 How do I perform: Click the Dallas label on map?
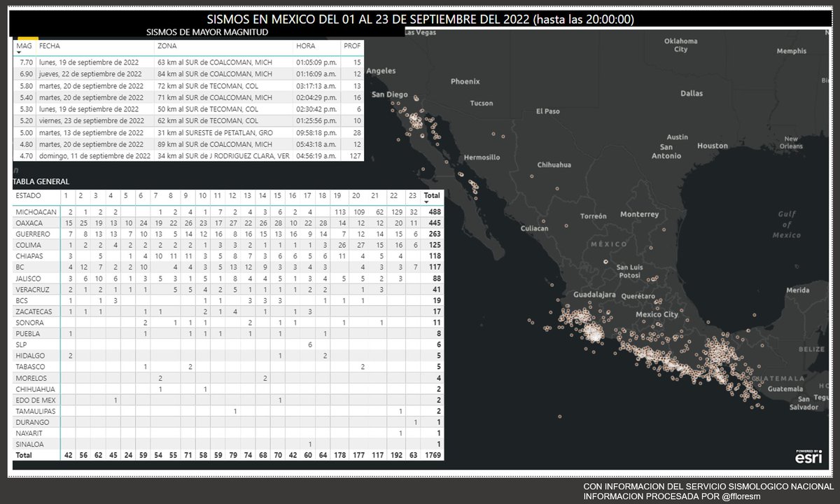coord(691,92)
